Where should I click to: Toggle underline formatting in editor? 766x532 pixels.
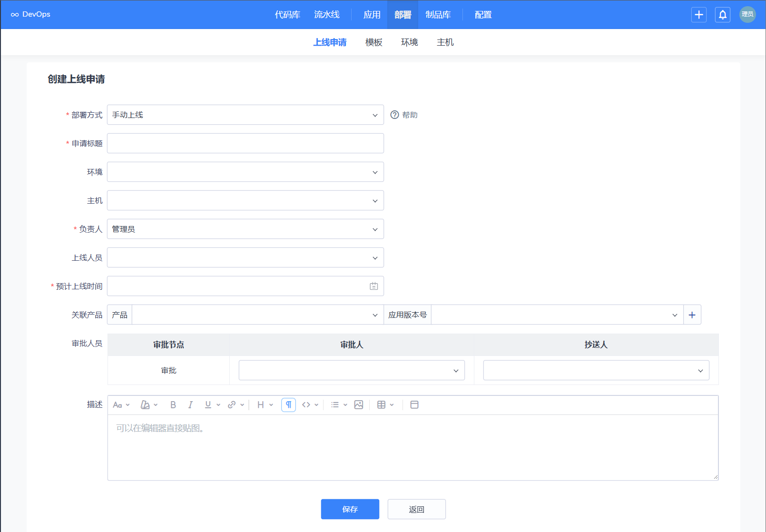tap(208, 404)
